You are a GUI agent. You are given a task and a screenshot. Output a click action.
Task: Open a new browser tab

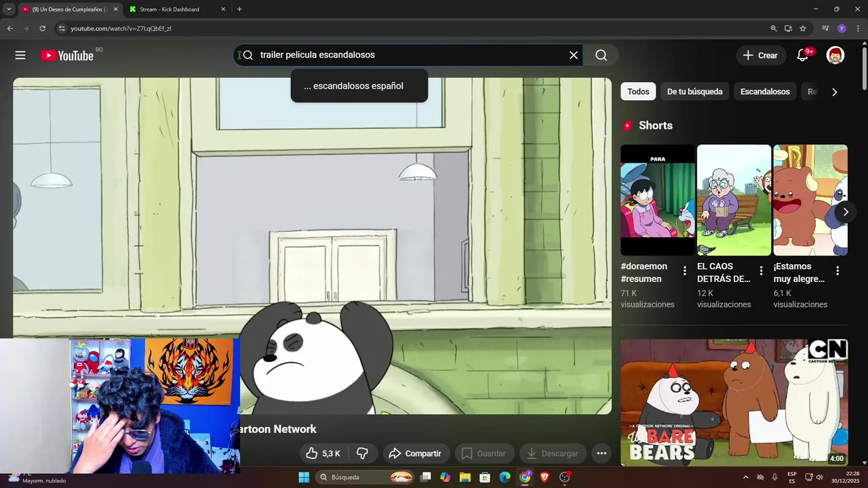(239, 9)
